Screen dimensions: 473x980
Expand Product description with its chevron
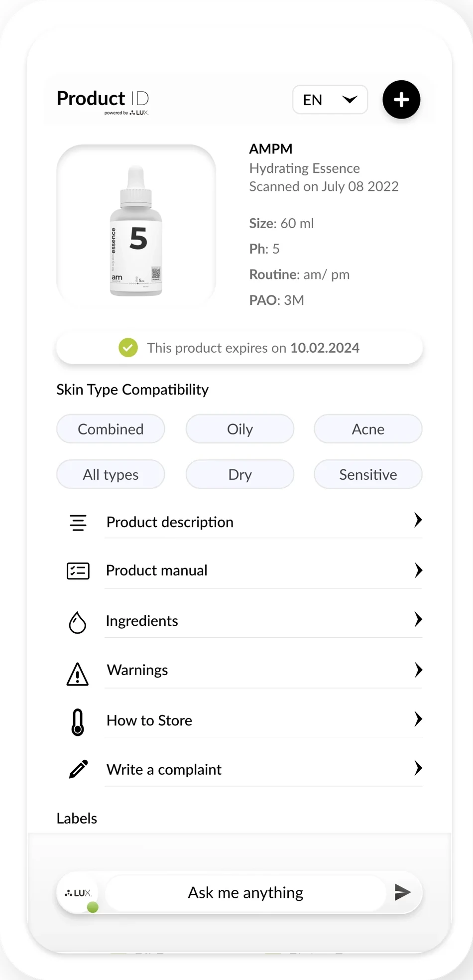click(418, 520)
